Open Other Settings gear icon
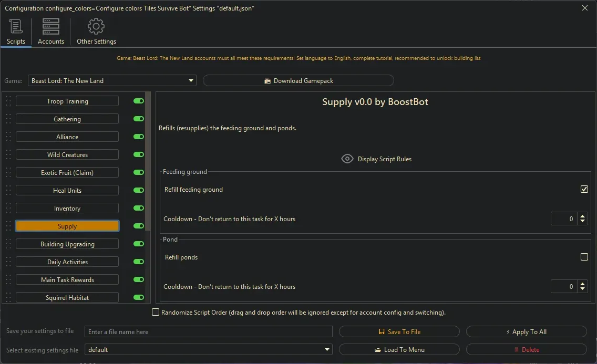 pos(96,27)
